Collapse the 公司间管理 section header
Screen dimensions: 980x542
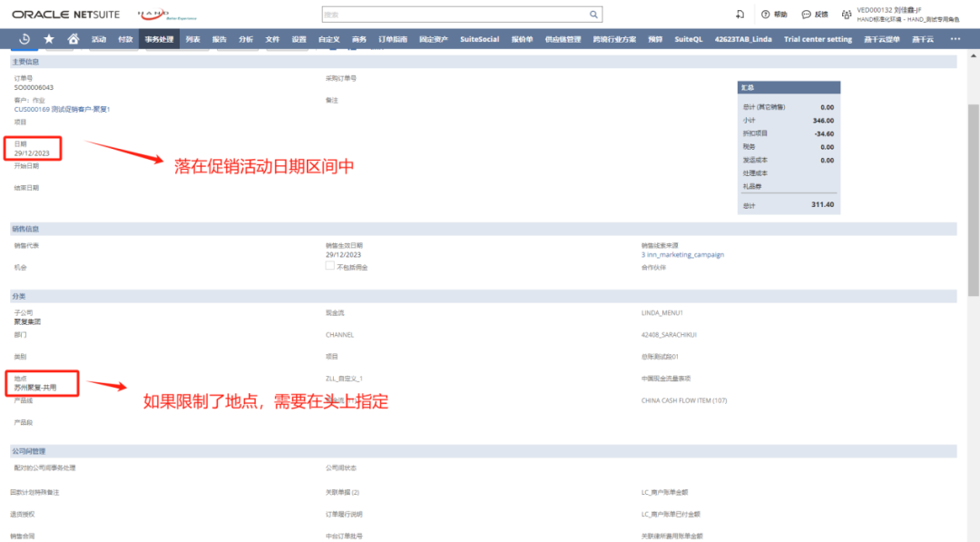pyautogui.click(x=483, y=450)
